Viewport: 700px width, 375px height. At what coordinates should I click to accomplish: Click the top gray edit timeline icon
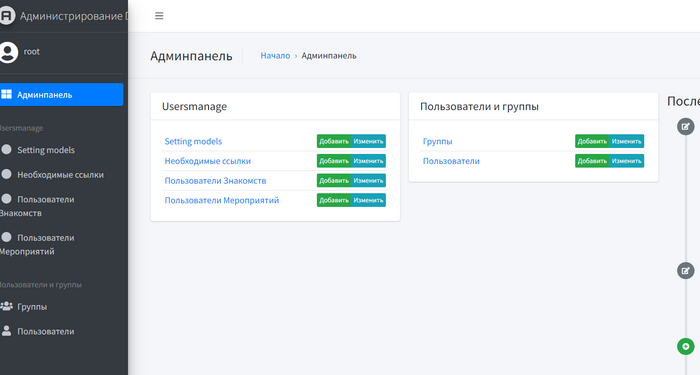[x=686, y=127]
